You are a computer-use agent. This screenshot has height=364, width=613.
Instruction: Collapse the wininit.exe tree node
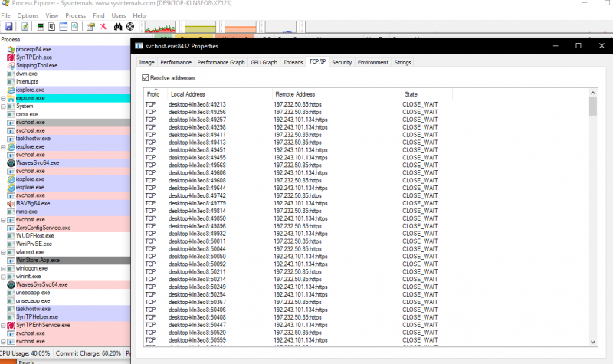click(3, 277)
